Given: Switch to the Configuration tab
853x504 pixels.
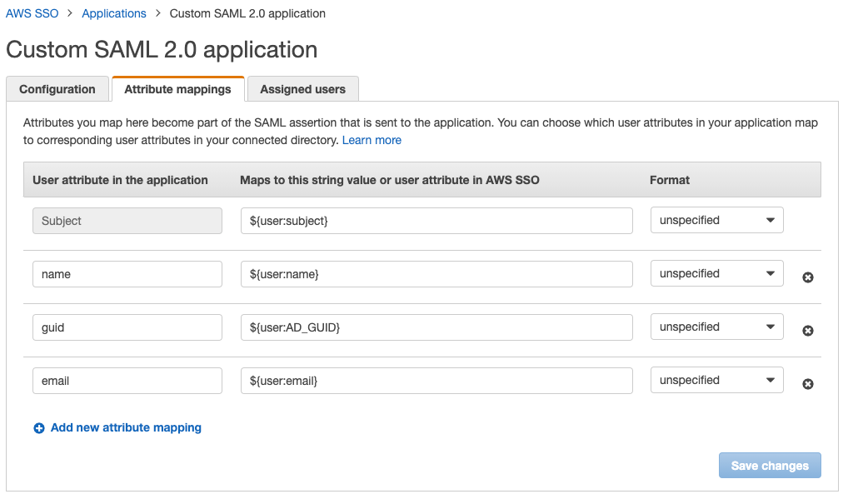Looking at the screenshot, I should [x=57, y=89].
